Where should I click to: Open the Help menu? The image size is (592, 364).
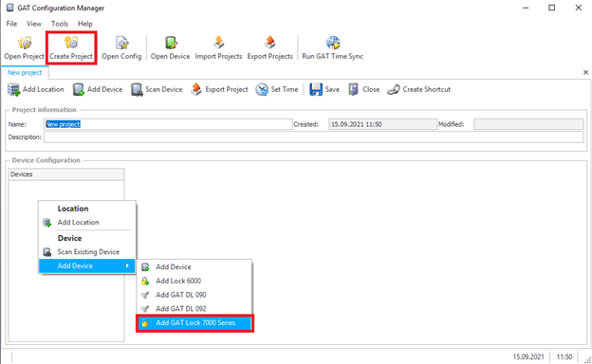pos(85,24)
